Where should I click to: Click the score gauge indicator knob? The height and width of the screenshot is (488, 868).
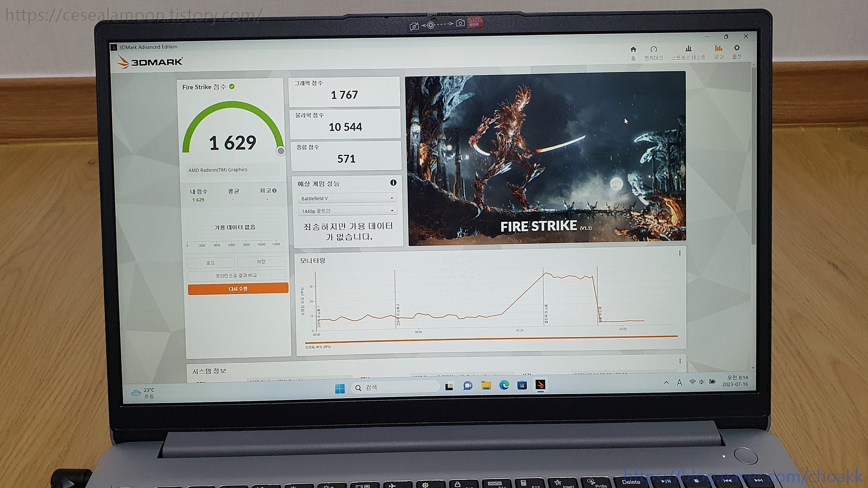point(281,151)
